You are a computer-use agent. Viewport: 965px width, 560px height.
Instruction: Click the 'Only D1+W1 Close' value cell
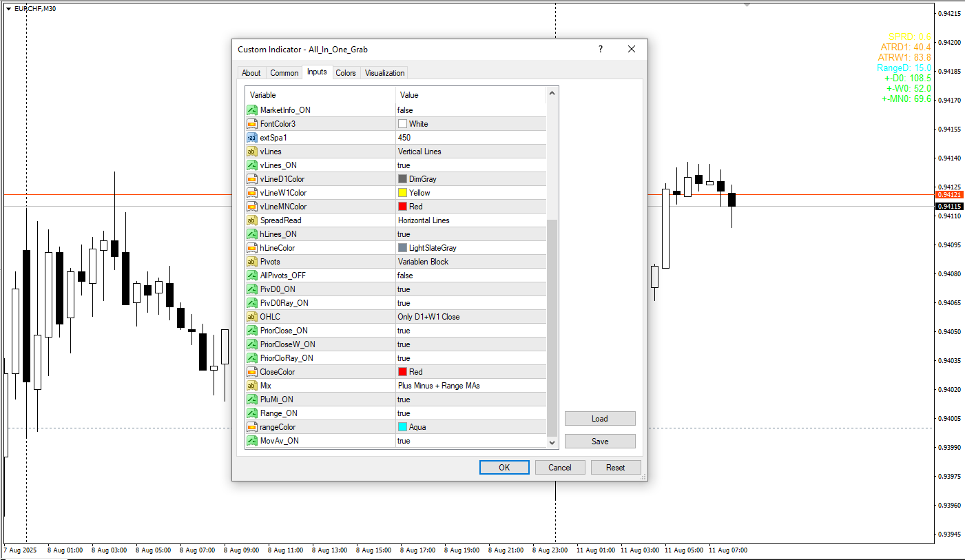(x=471, y=317)
